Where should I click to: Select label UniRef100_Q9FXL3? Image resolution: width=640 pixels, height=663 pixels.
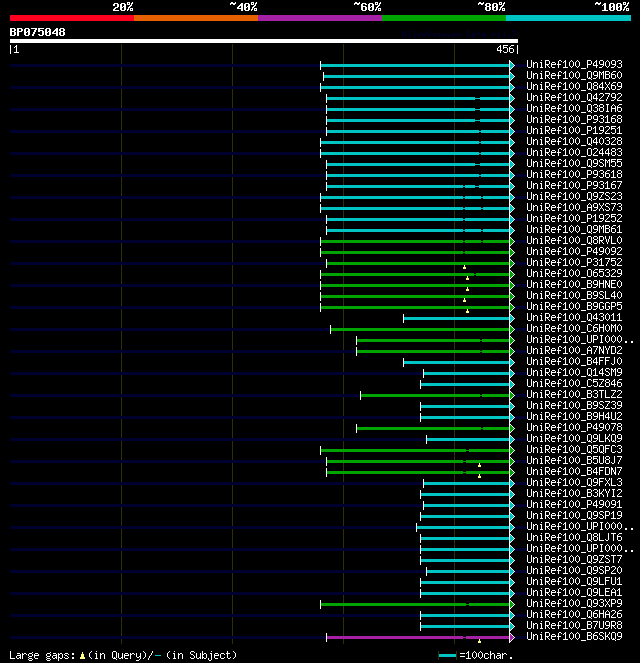[574, 482]
